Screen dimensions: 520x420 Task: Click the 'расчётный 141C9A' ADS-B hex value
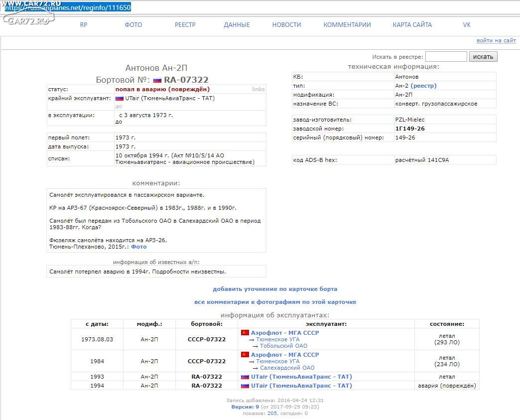tap(422, 160)
